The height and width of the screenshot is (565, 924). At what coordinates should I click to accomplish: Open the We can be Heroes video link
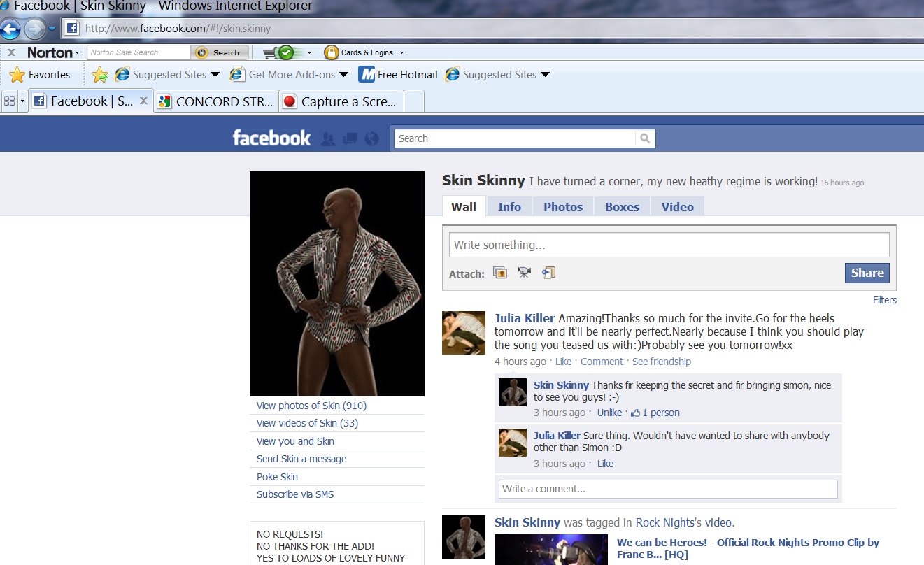pyautogui.click(x=748, y=548)
